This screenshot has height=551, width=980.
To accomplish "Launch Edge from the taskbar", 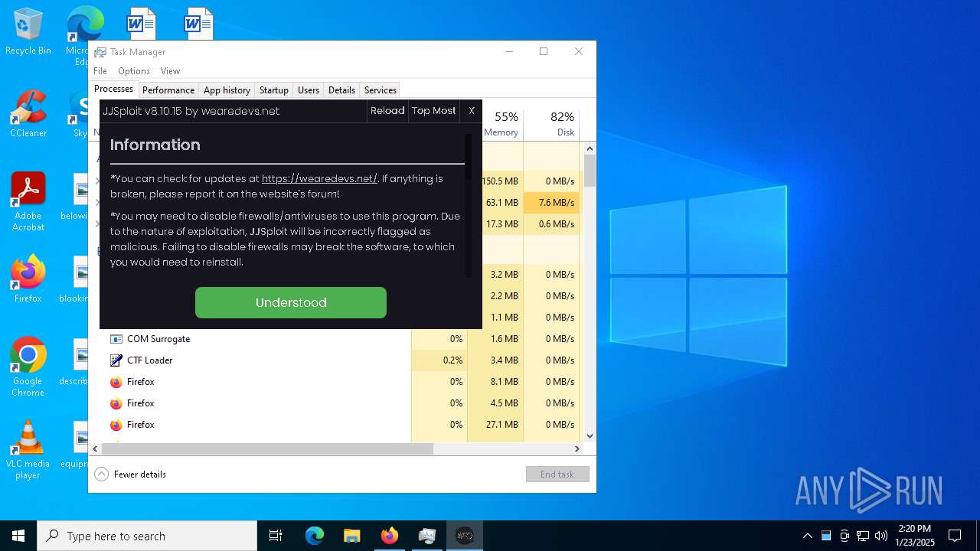I will coord(315,536).
